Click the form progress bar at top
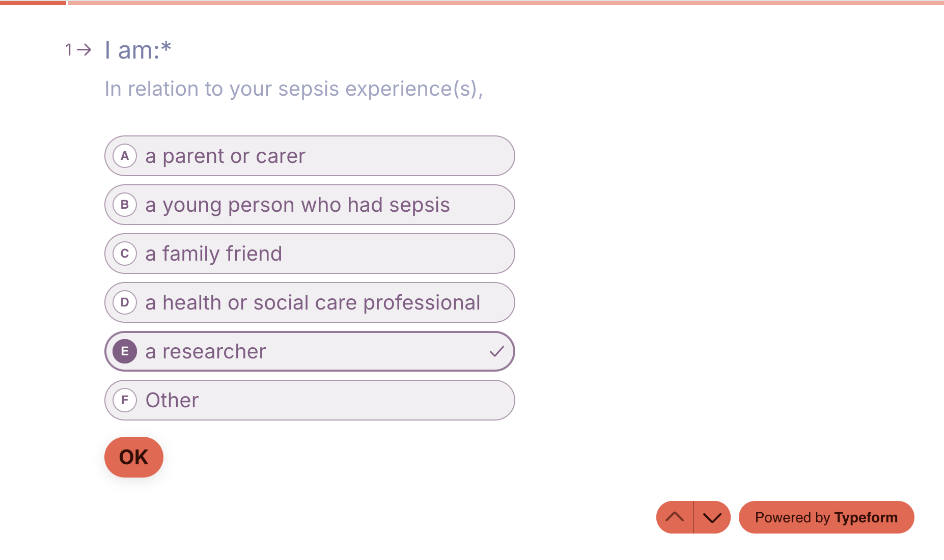 coord(472,3)
